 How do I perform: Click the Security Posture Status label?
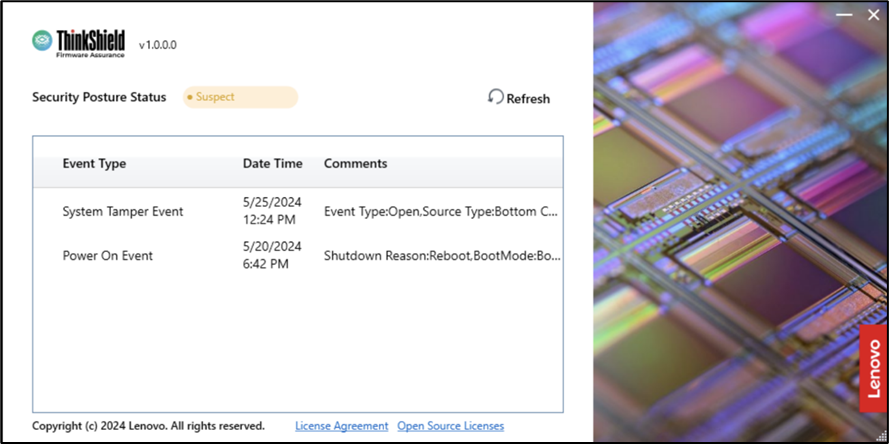point(99,97)
